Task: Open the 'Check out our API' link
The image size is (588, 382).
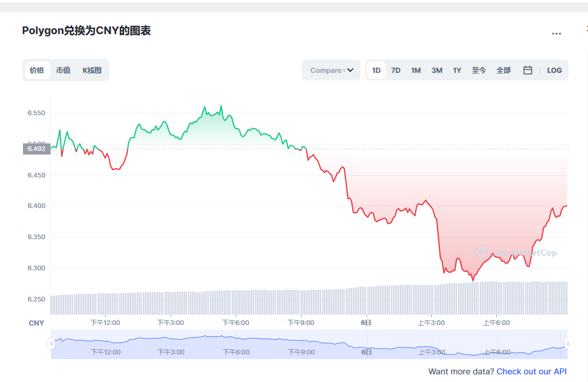Action: pos(532,371)
